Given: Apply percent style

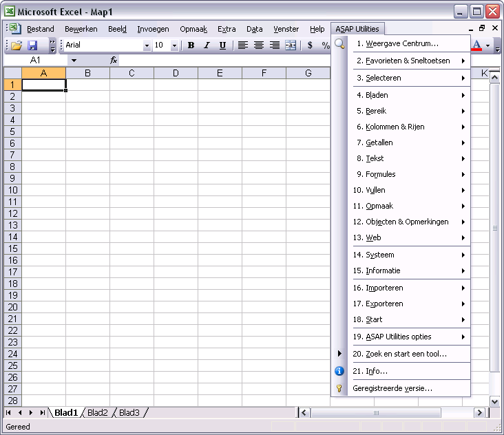Looking at the screenshot, I should (x=325, y=45).
